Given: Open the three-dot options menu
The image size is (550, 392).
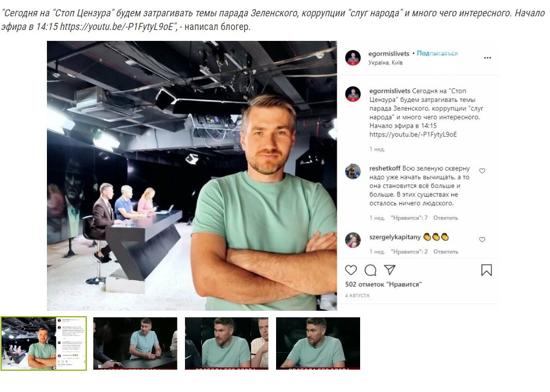Looking at the screenshot, I should click(x=488, y=58).
